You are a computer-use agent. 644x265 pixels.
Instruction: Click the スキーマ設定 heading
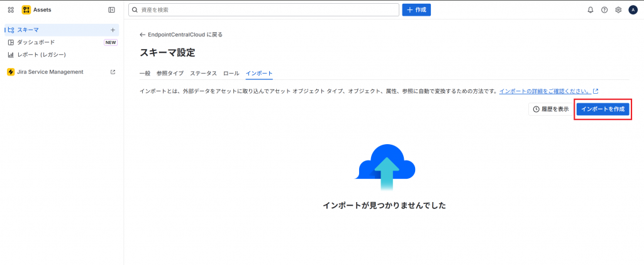click(x=167, y=53)
